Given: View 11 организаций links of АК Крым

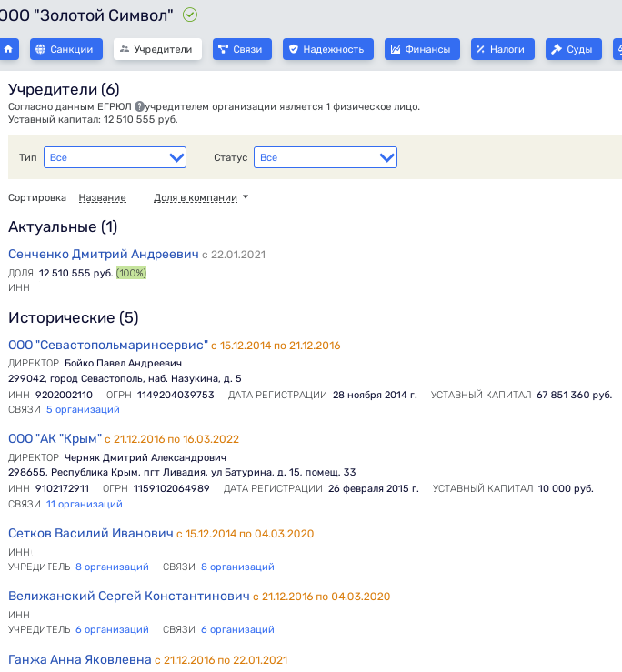Looking at the screenshot, I should tap(84, 504).
